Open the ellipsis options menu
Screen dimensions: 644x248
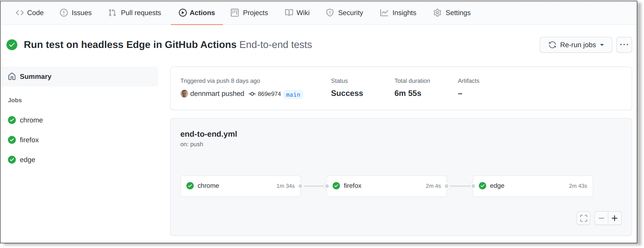624,45
